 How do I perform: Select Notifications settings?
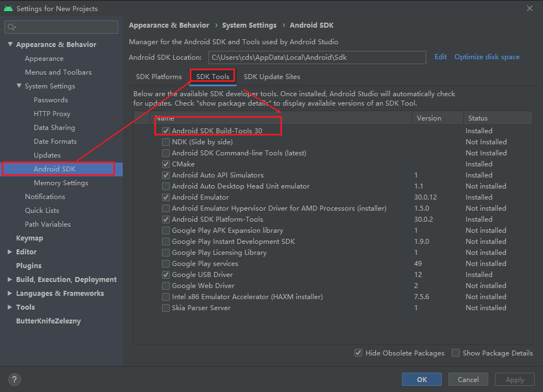[x=45, y=197]
